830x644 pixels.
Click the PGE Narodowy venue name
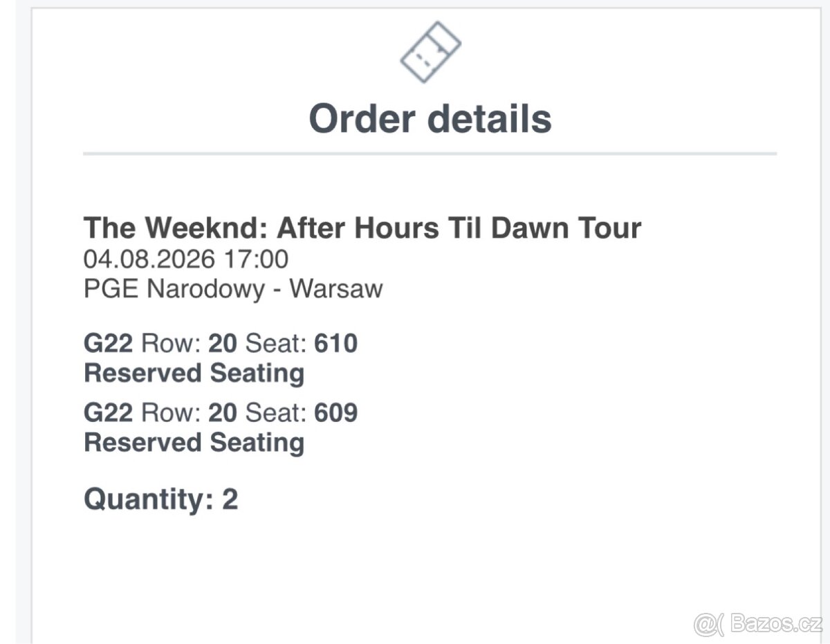tap(174, 288)
